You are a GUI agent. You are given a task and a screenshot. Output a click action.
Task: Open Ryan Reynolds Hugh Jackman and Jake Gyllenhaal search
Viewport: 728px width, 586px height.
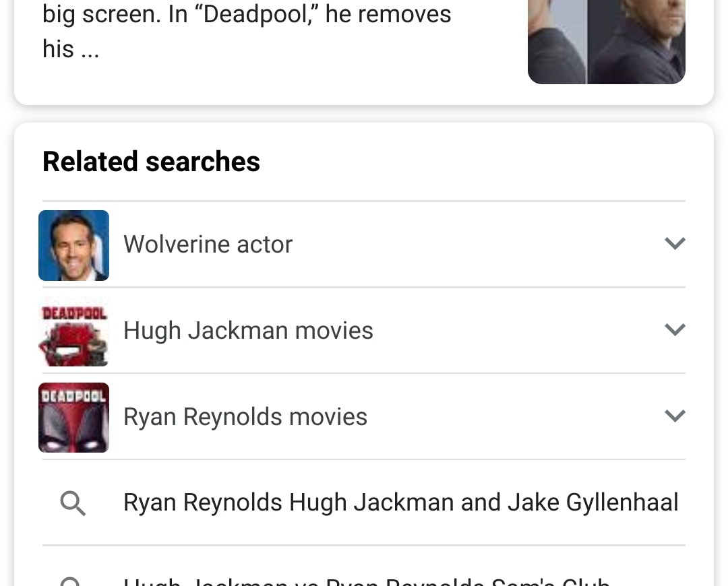[400, 502]
